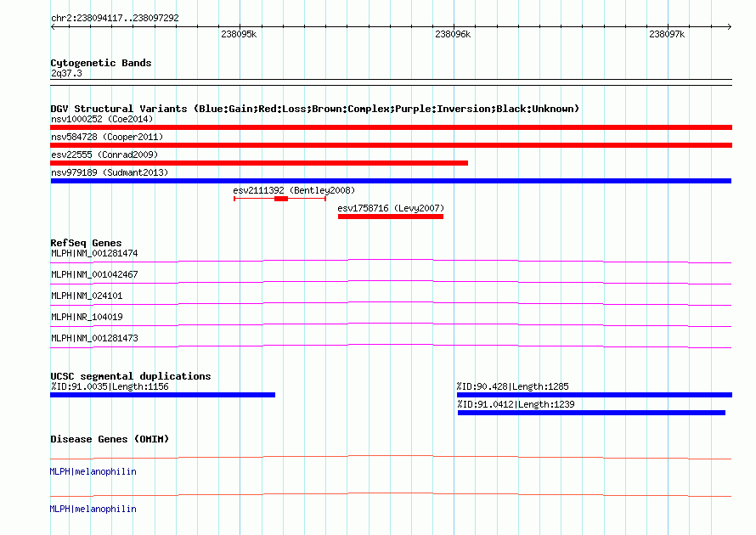Open variant label nsv979189 (Sudmant2013)
The height and width of the screenshot is (535, 756).
pos(110,172)
